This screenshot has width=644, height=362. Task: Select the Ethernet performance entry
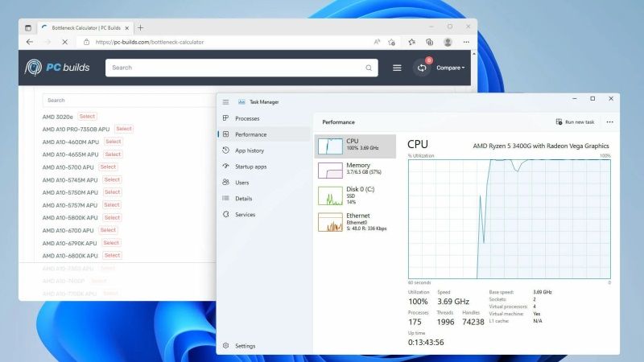(355, 222)
